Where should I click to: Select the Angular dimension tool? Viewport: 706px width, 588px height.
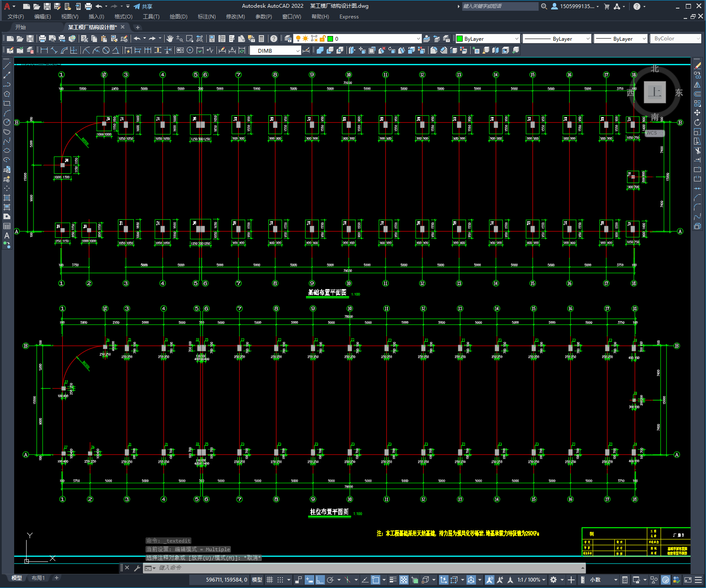[x=115, y=50]
